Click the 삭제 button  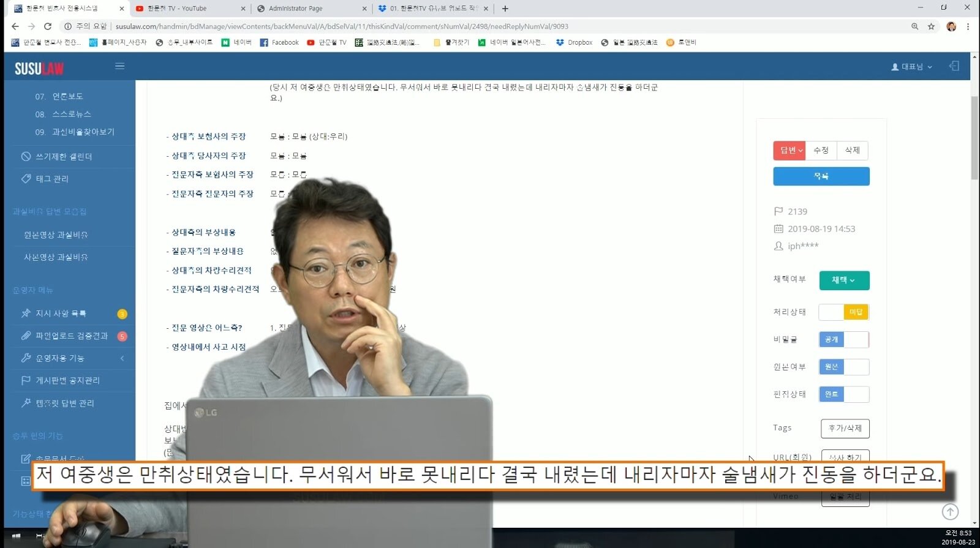pos(852,150)
